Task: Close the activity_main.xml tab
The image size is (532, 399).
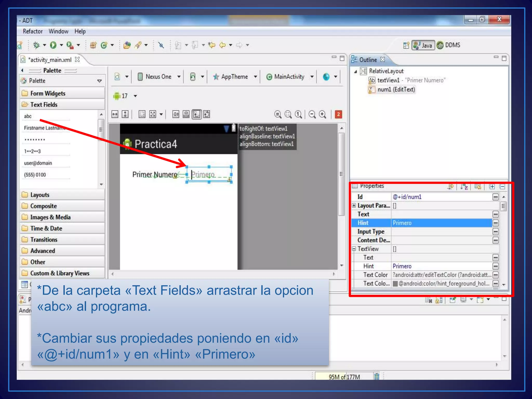Action: (x=77, y=59)
